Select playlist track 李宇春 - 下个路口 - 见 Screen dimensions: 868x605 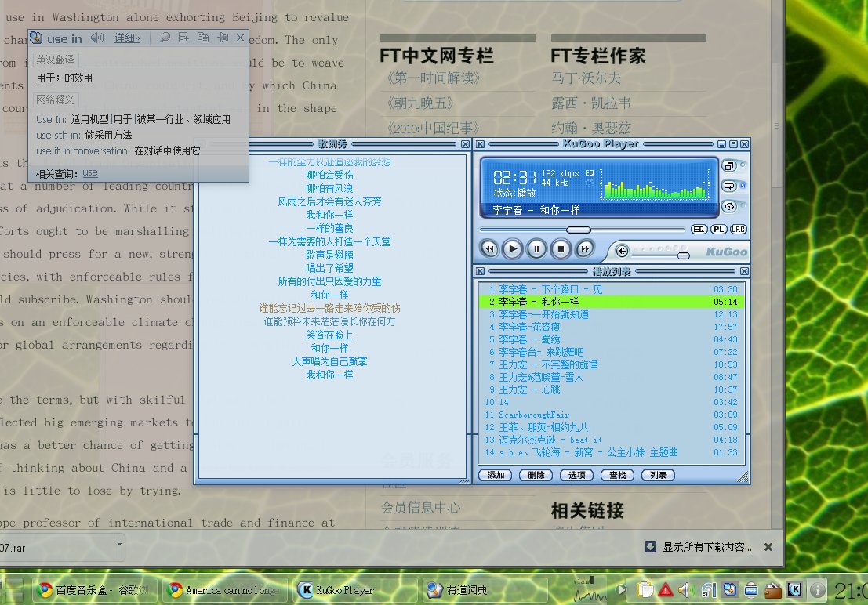click(612, 289)
